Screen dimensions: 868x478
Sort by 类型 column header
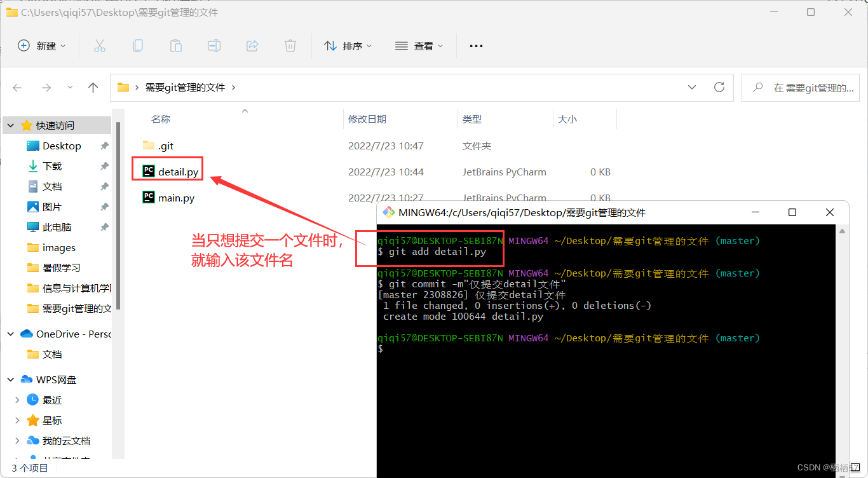pyautogui.click(x=472, y=119)
